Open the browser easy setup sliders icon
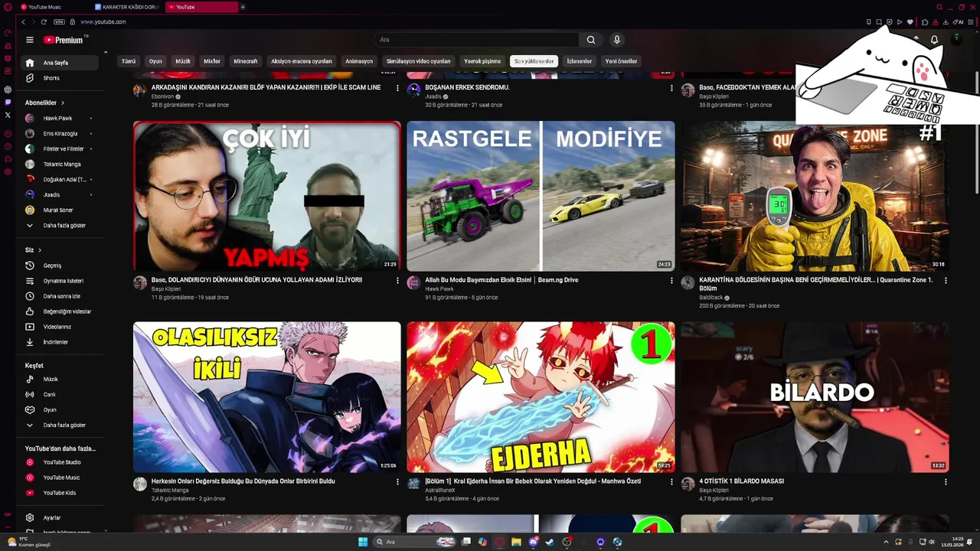The width and height of the screenshot is (980, 551). (x=970, y=22)
